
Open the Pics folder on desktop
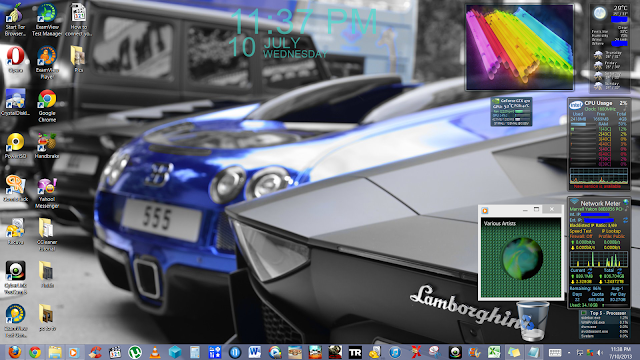[x=78, y=60]
